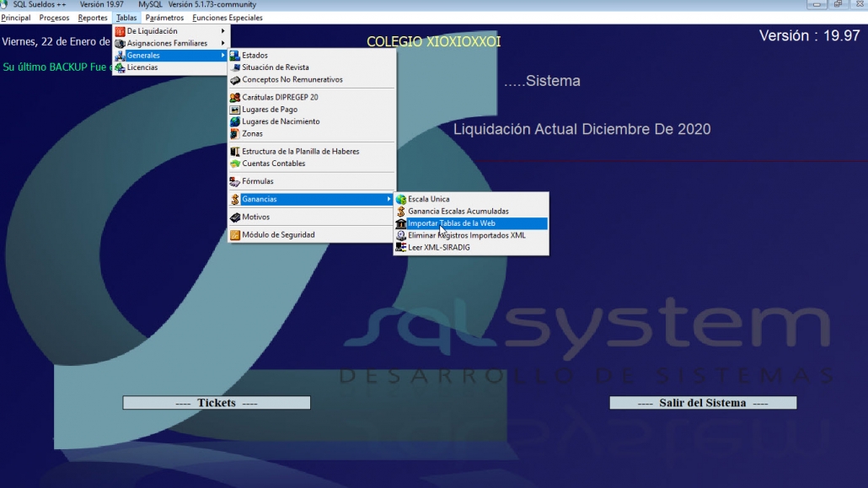The image size is (868, 488).
Task: Click the Ganancias dollar icon
Action: [235, 200]
